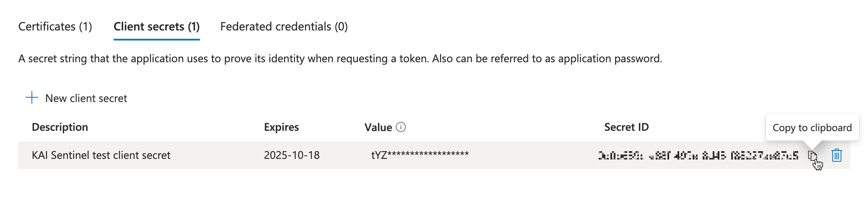Viewport: 868px width, 198px height.
Task: Click the Expires column header
Action: tap(281, 127)
